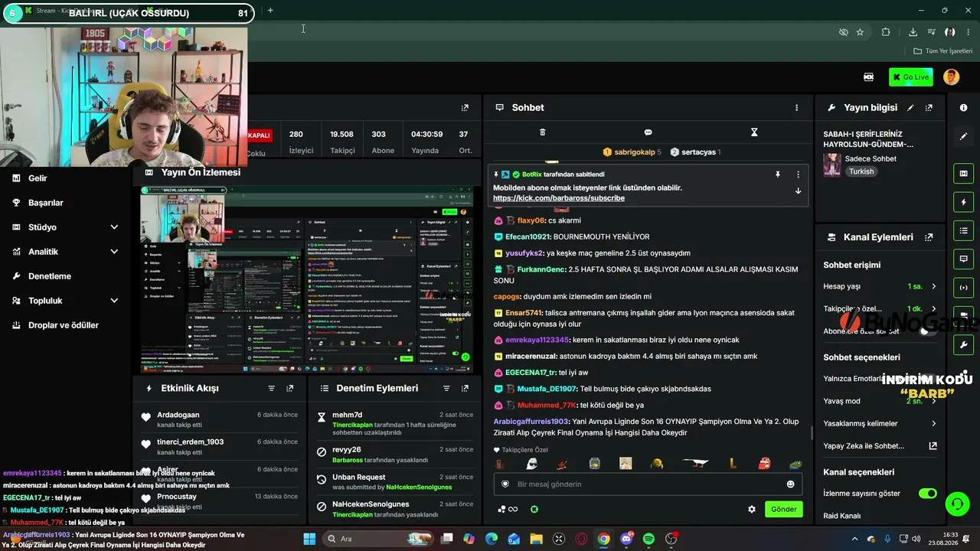Click the wrench icon in right sidebar
The width and height of the screenshot is (980, 551).
pyautogui.click(x=963, y=344)
